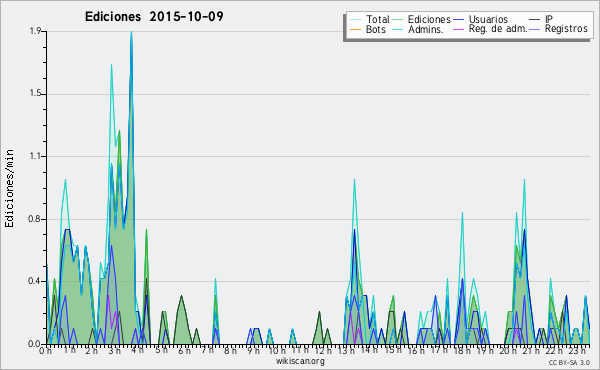Click the y-axis value 1.5
Image resolution: width=600 pixels, height=370 pixels.
[35, 94]
